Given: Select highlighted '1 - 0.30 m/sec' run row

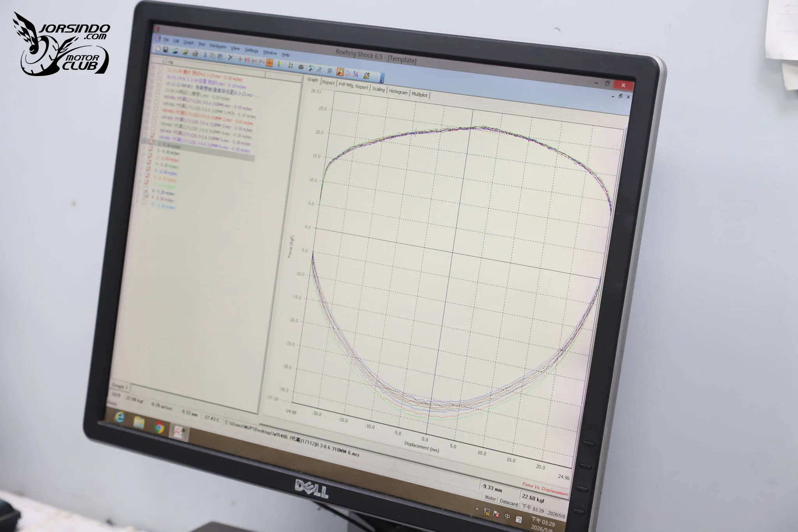Looking at the screenshot, I should point(198,150).
